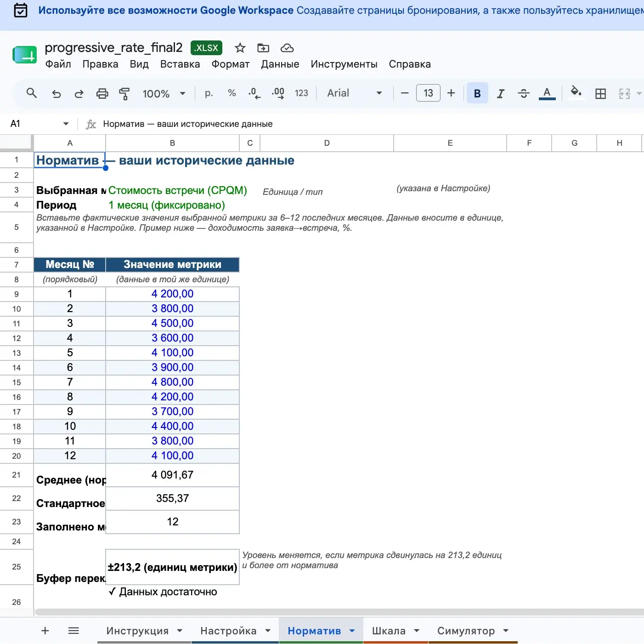The image size is (644, 644).
Task: Star the progressive_rate_final2 file
Action: [240, 48]
